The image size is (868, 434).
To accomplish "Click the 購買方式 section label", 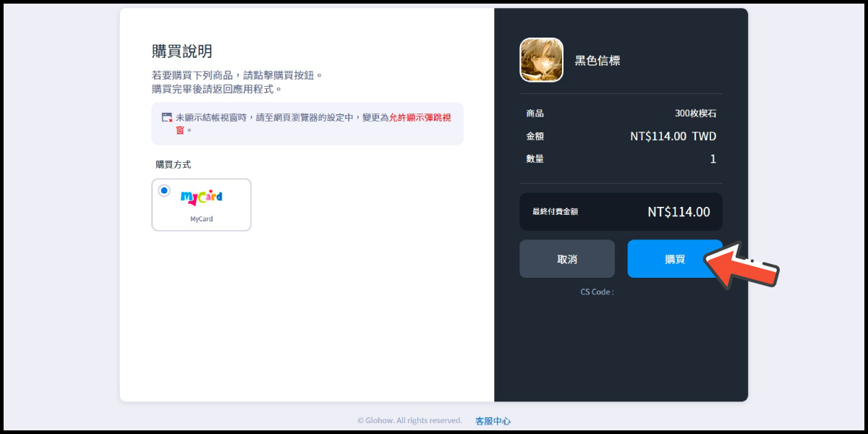I will pyautogui.click(x=174, y=165).
